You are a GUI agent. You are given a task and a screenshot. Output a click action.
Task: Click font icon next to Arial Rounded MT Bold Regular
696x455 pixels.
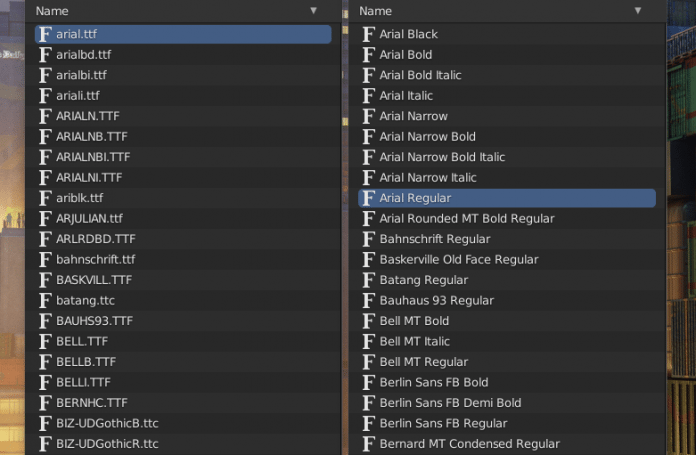[x=368, y=218]
